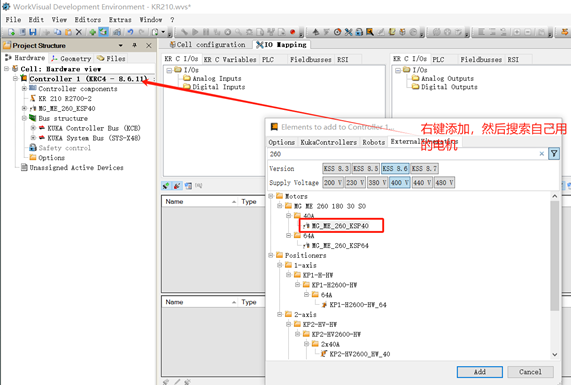Image resolution: width=571 pixels, height=385 pixels.
Task: Clear the search field with the X
Action: (542, 154)
